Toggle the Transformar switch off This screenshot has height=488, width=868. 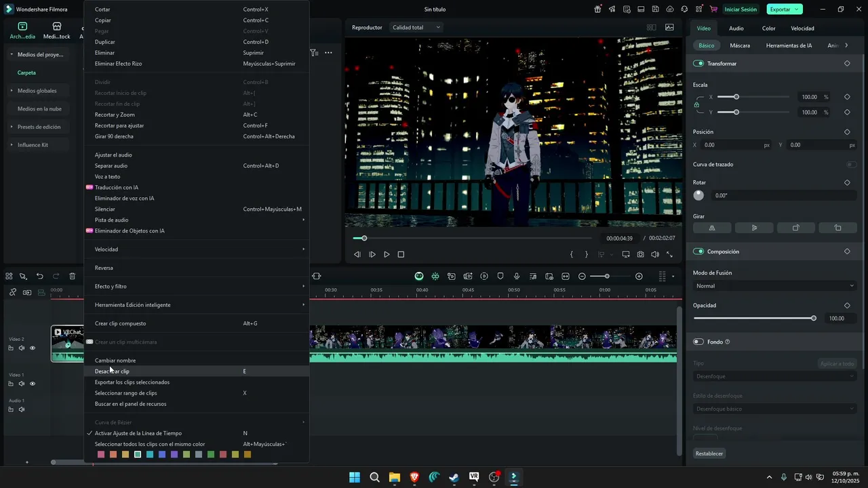[698, 64]
